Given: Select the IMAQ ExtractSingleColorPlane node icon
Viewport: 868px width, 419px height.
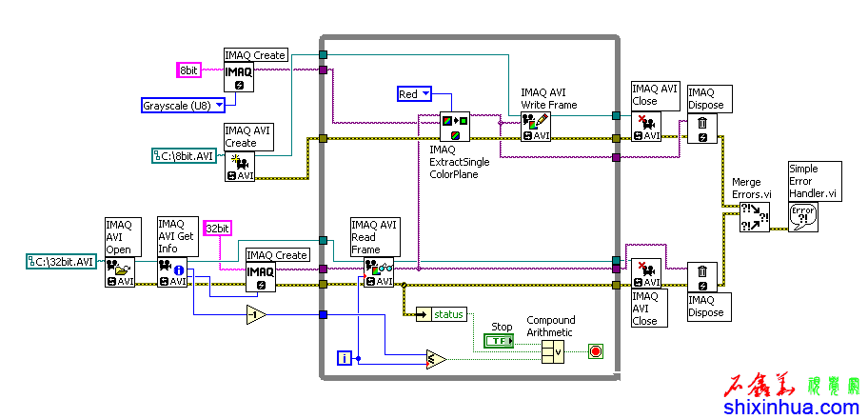Looking at the screenshot, I should pyautogui.click(x=453, y=128).
